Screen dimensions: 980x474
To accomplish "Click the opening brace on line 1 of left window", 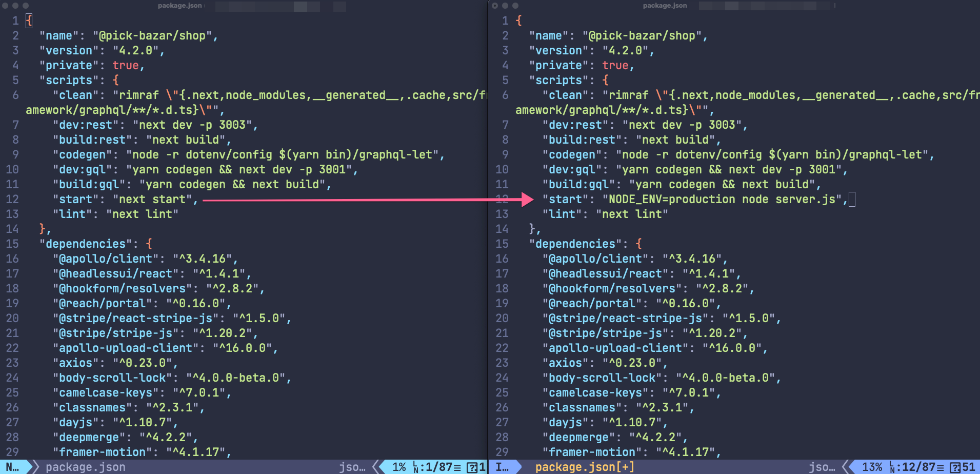I will pos(29,21).
